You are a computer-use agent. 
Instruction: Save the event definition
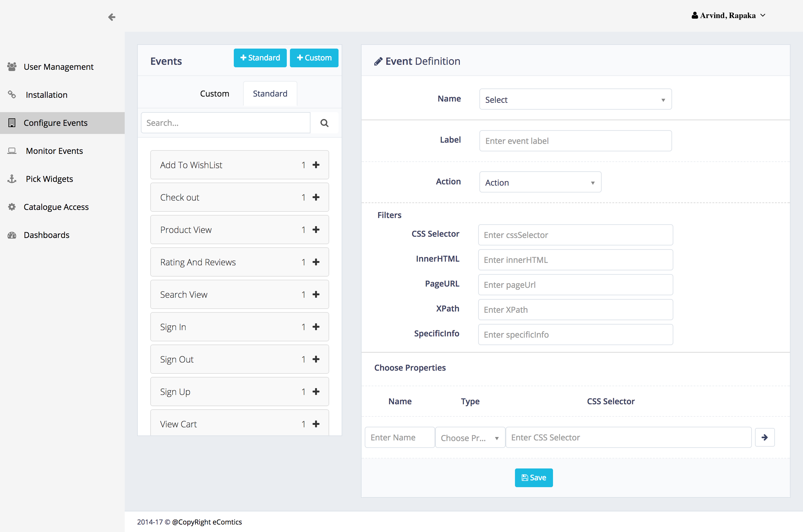pyautogui.click(x=534, y=478)
